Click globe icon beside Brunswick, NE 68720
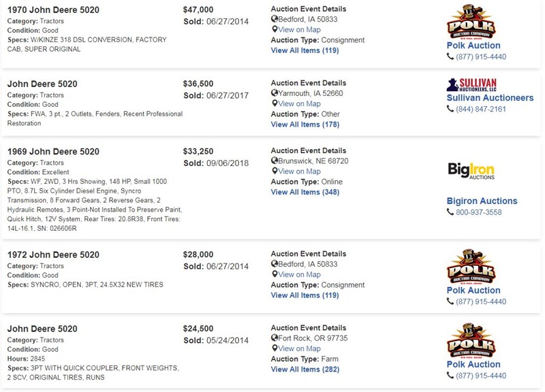 [275, 161]
